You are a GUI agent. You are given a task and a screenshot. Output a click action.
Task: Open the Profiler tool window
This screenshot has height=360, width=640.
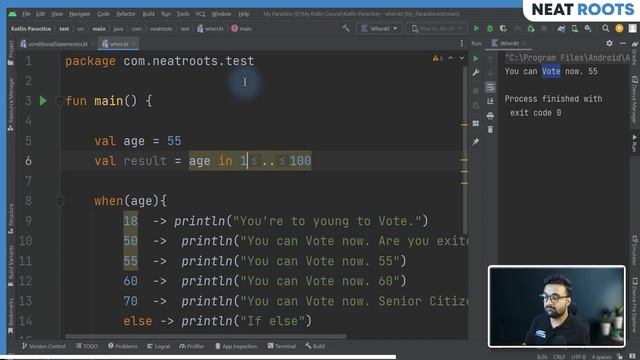pyautogui.click(x=191, y=346)
